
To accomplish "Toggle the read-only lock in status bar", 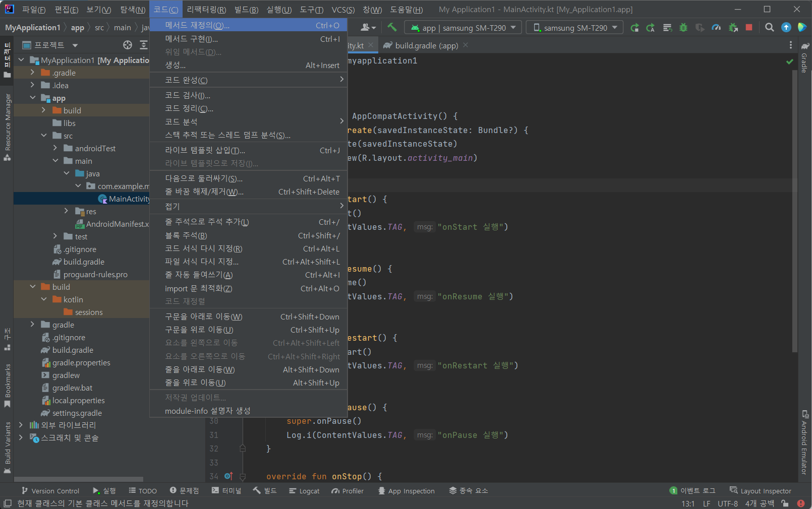I will (x=785, y=503).
